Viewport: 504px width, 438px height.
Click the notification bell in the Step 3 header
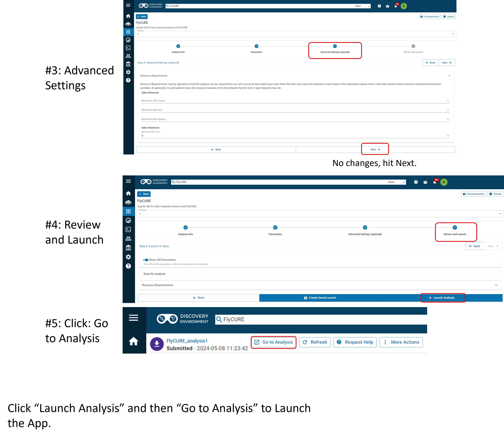click(x=396, y=6)
